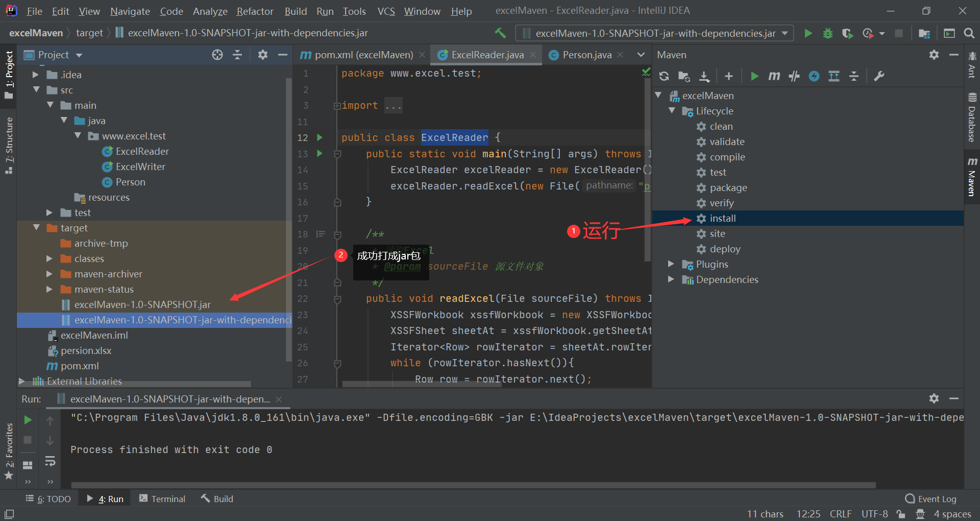Click the Database side tab
Viewport: 980px width, 521px height.
click(x=972, y=117)
